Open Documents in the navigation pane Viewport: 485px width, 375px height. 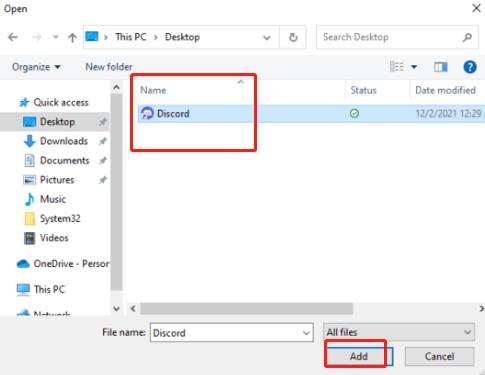[64, 161]
